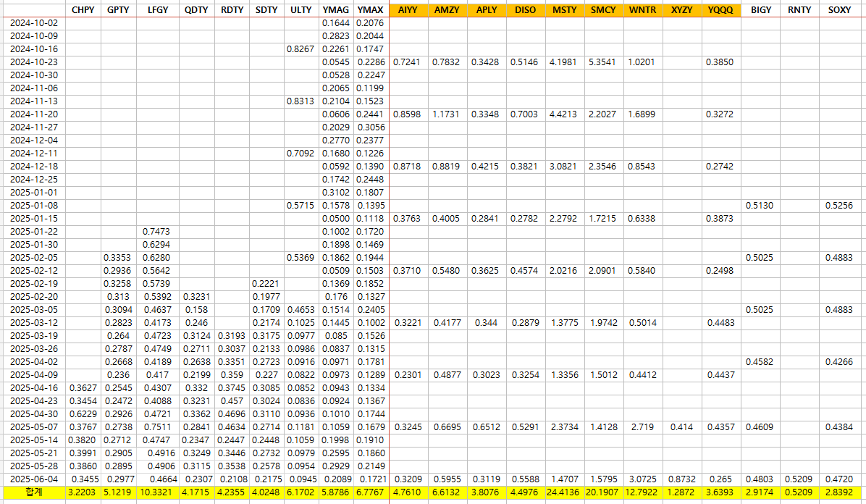Select SOXY value 0.5256
Image resolution: width=866 pixels, height=504 pixels.
[839, 206]
